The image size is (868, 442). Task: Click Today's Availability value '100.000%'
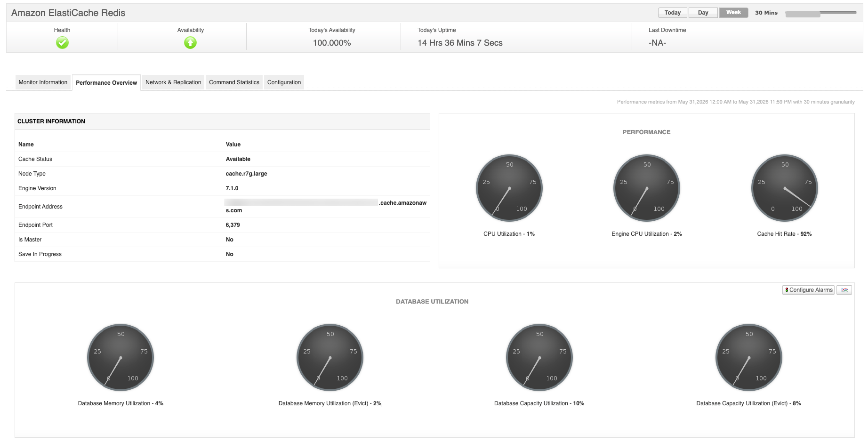332,43
